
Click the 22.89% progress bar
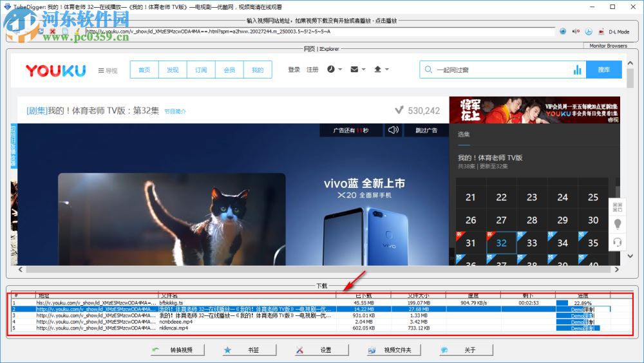click(583, 302)
